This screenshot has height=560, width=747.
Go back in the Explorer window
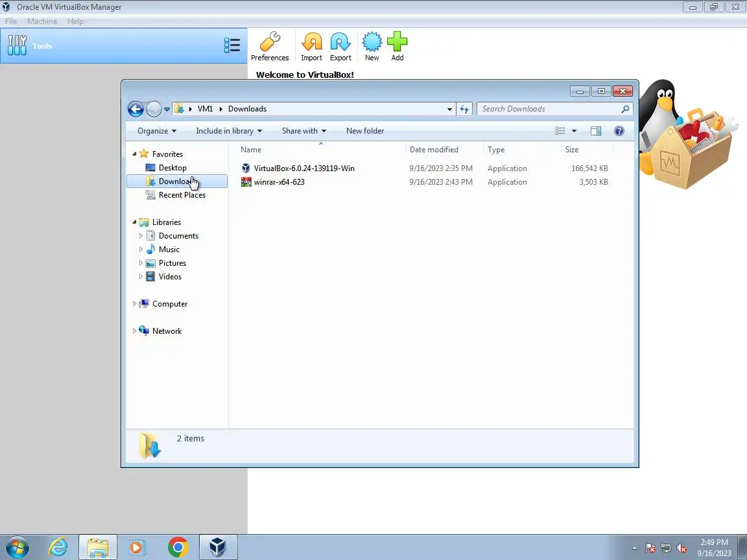pyautogui.click(x=136, y=109)
